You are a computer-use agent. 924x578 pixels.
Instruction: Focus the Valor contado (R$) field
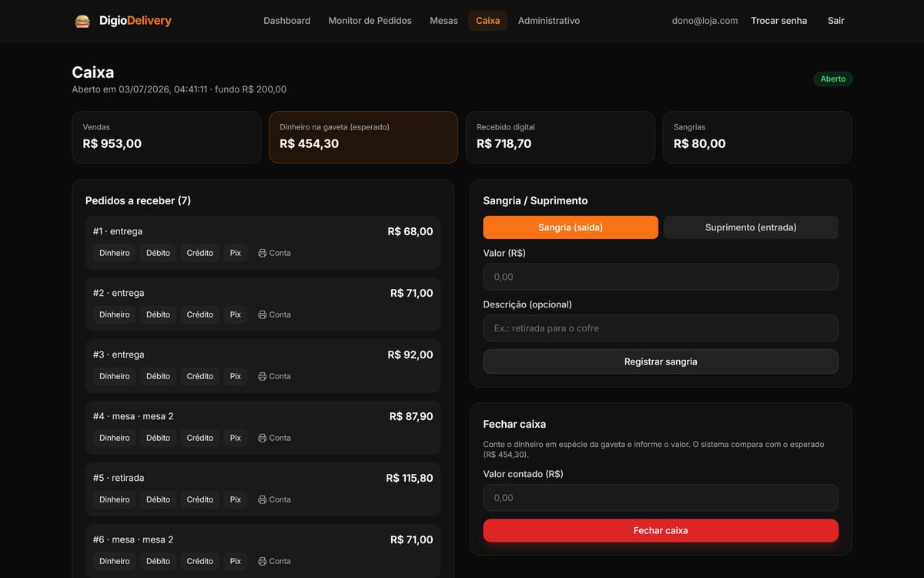coord(661,498)
